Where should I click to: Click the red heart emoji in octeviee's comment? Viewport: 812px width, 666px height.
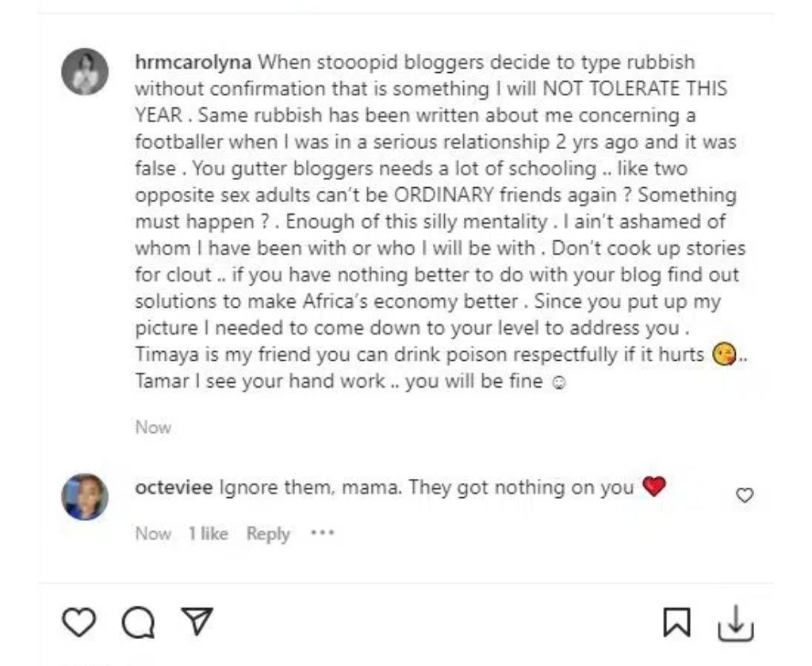tap(653, 486)
